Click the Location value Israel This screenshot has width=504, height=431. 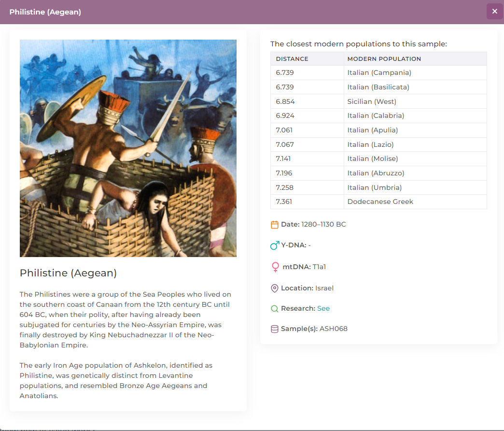(x=324, y=288)
